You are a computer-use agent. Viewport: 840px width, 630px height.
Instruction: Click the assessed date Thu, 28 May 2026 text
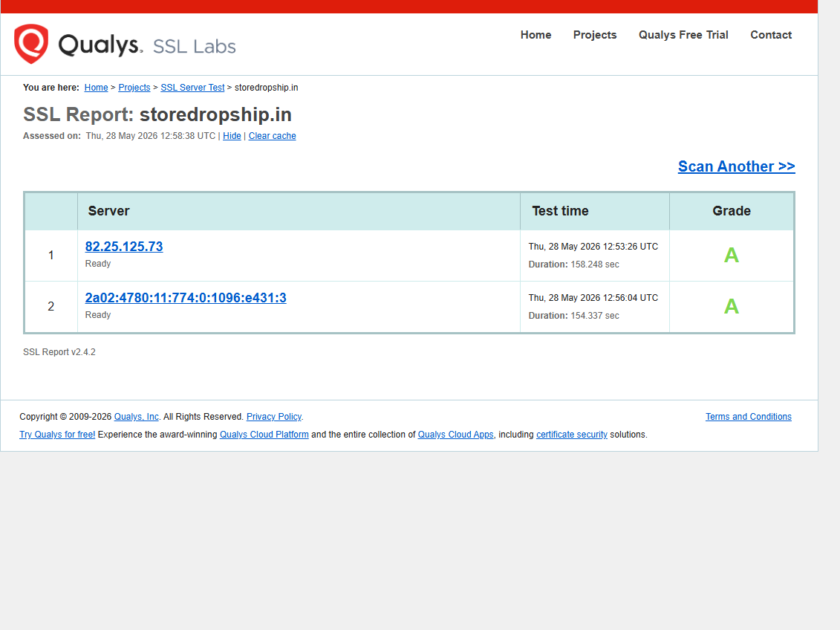(151, 136)
